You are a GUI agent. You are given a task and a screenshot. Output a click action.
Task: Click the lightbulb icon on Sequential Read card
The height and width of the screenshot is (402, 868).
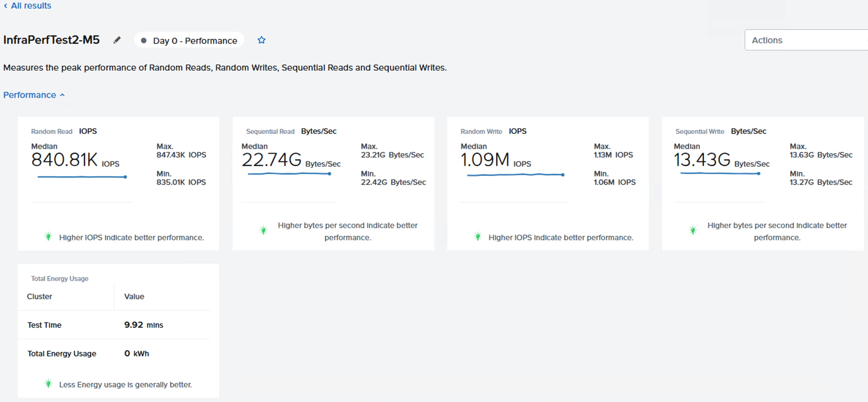pos(264,230)
